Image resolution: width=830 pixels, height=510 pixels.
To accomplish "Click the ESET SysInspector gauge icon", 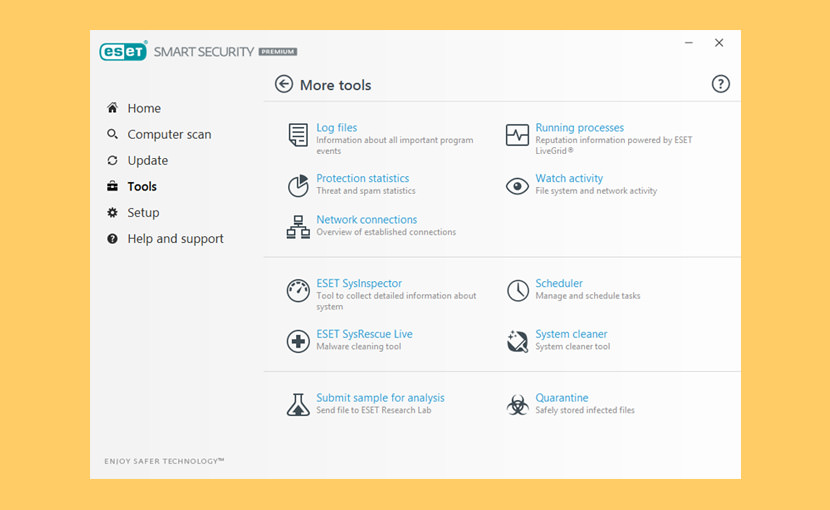I will 298,290.
